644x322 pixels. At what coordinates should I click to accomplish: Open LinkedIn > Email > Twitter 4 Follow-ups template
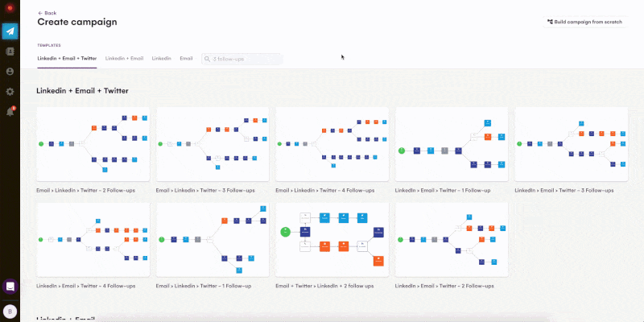tap(93, 239)
